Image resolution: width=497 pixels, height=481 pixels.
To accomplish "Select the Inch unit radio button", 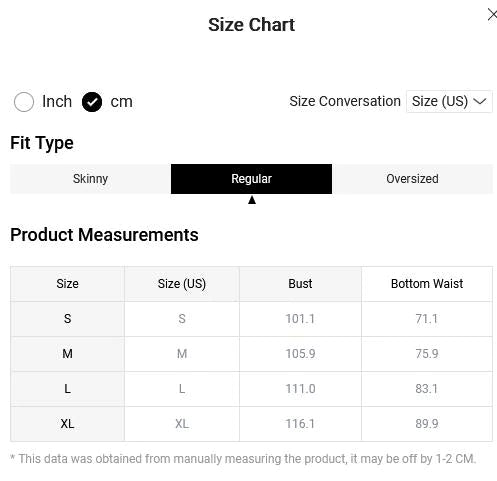I will pyautogui.click(x=24, y=102).
